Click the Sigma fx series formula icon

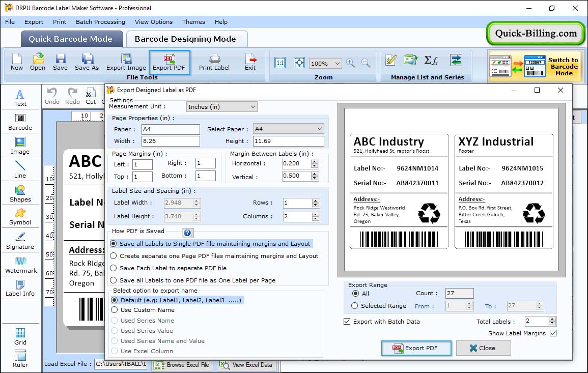[431, 60]
